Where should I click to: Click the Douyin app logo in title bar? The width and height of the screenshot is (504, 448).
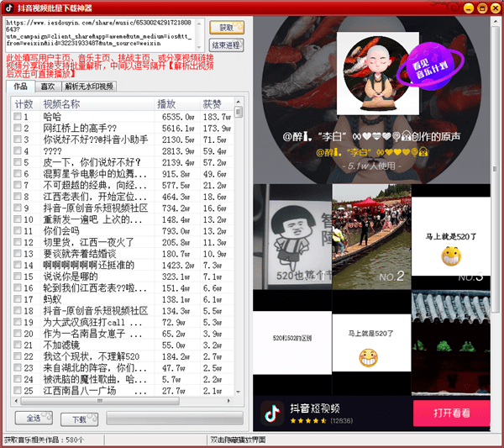point(9,8)
